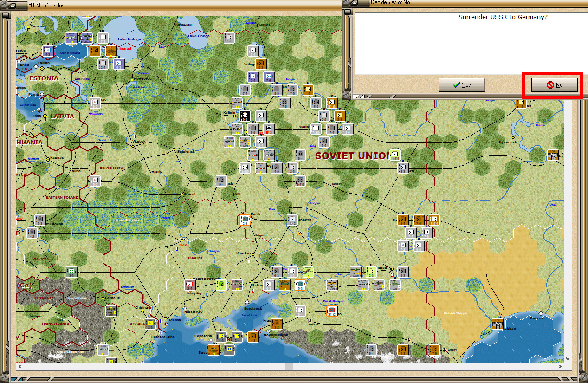Select the green 4-1 unit at Dnepropetrovsk
588x383 pixels.
coord(221,285)
